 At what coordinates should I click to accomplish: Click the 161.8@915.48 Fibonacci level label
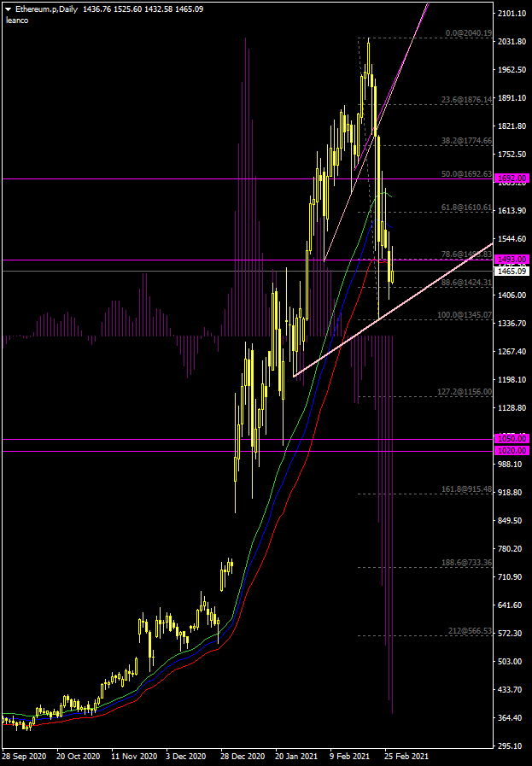coord(467,489)
